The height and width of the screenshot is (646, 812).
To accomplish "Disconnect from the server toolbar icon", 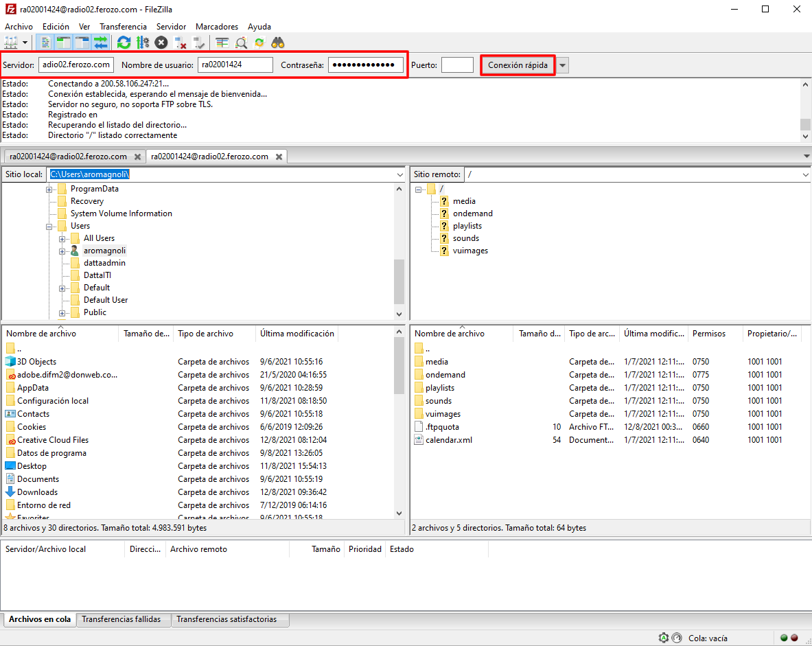I will 180,43.
